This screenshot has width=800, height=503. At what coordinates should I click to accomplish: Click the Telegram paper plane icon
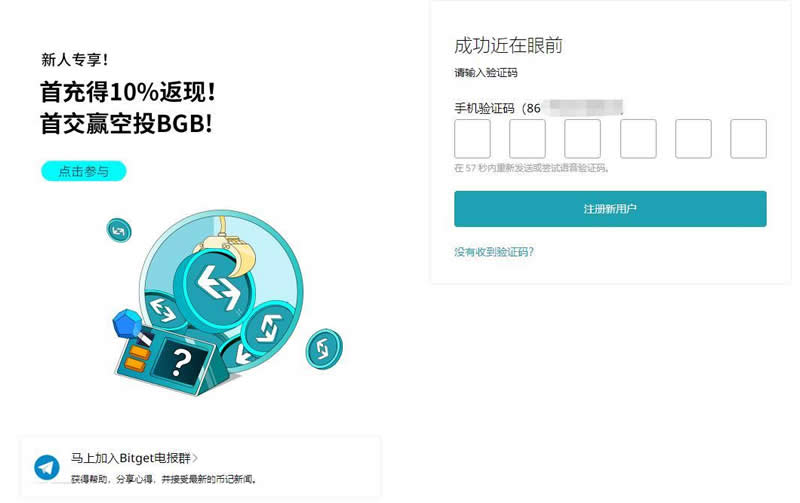click(x=46, y=467)
